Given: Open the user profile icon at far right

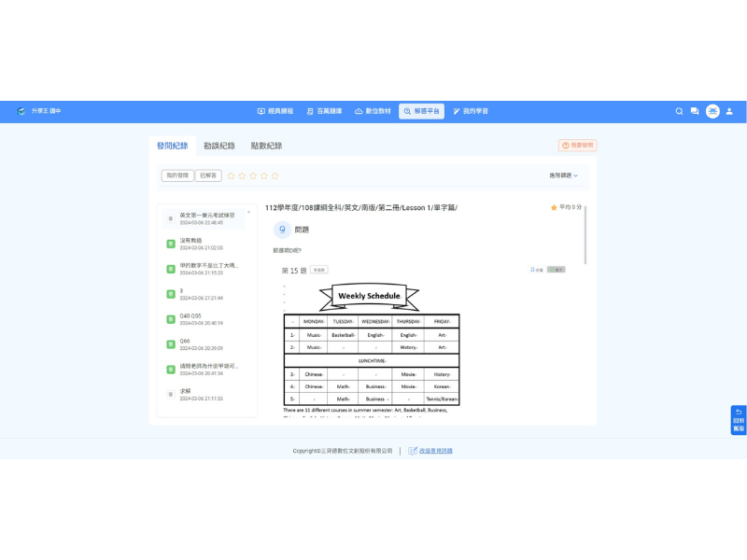Looking at the screenshot, I should (x=729, y=111).
